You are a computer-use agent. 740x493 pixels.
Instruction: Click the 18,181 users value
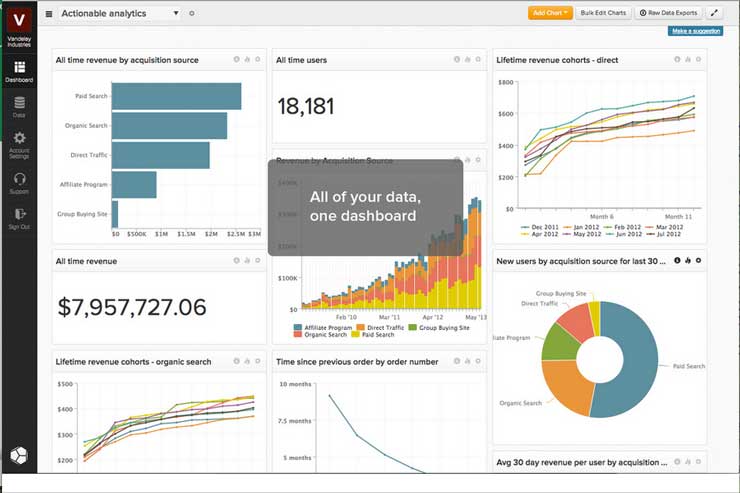pyautogui.click(x=306, y=106)
